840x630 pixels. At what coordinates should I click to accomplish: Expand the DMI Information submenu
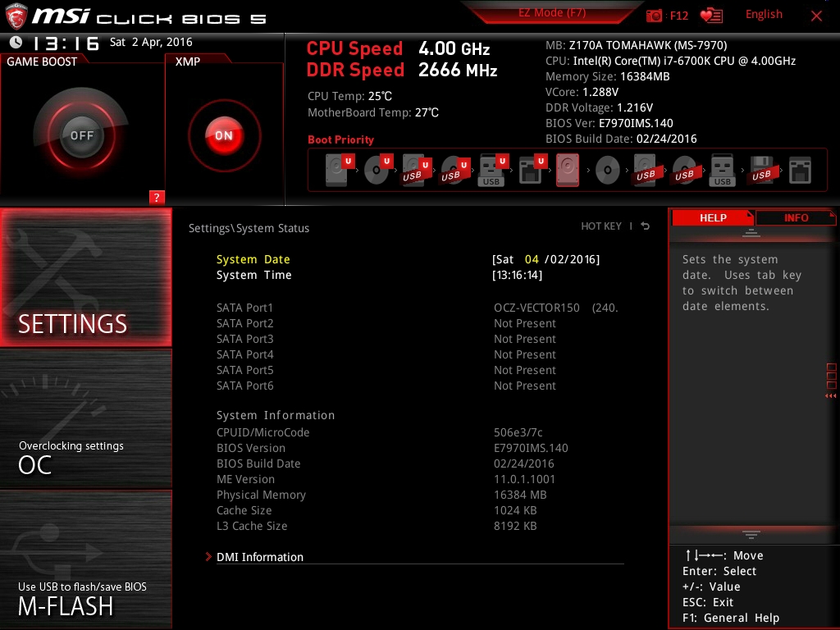(x=260, y=557)
